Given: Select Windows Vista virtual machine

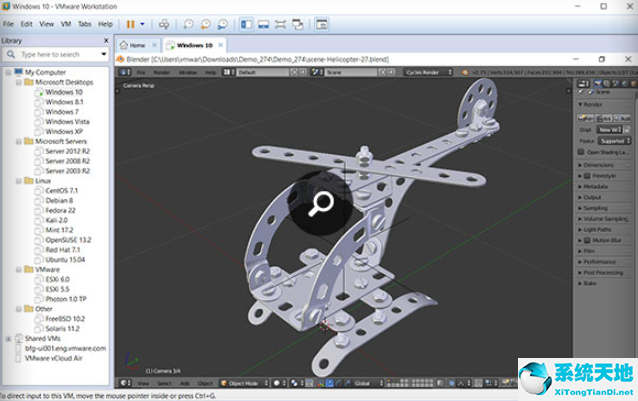Looking at the screenshot, I should click(67, 122).
